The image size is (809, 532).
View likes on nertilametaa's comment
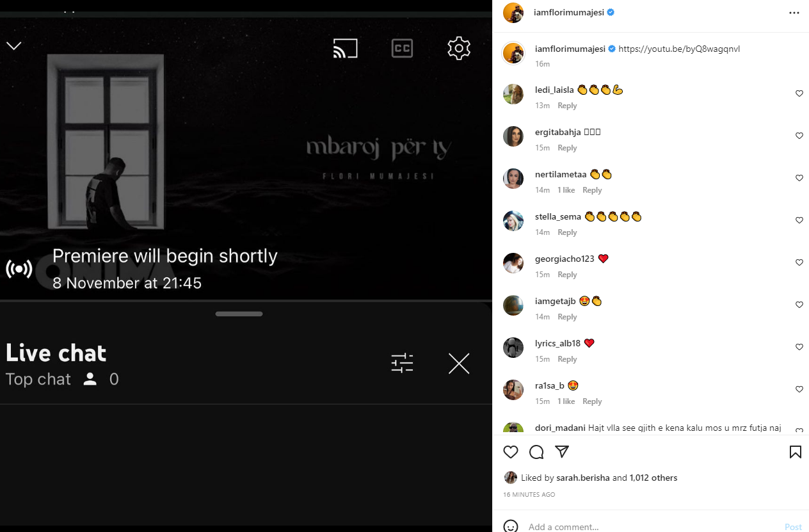[566, 190]
